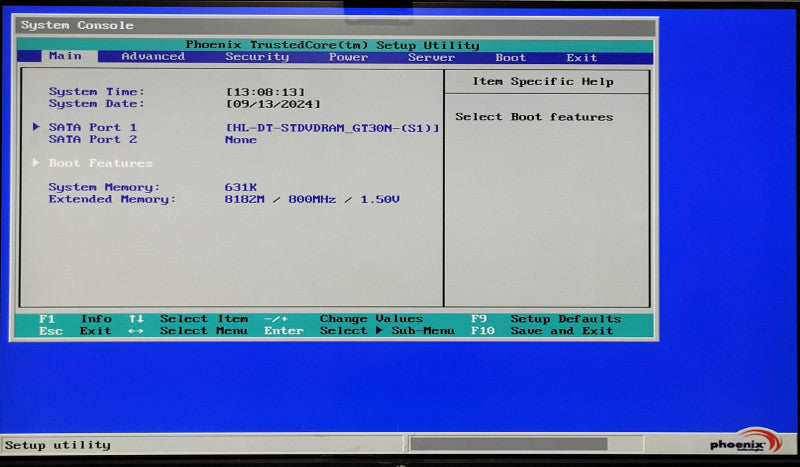The height and width of the screenshot is (467, 800).
Task: Click the SATA Port 2 None value
Action: (241, 140)
